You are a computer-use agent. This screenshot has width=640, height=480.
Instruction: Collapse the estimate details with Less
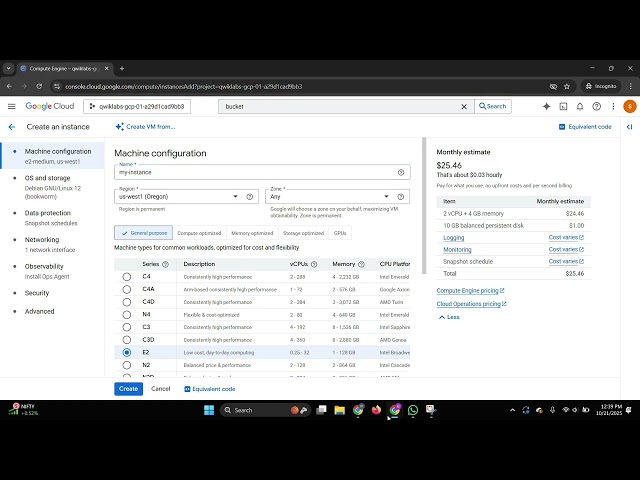449,317
